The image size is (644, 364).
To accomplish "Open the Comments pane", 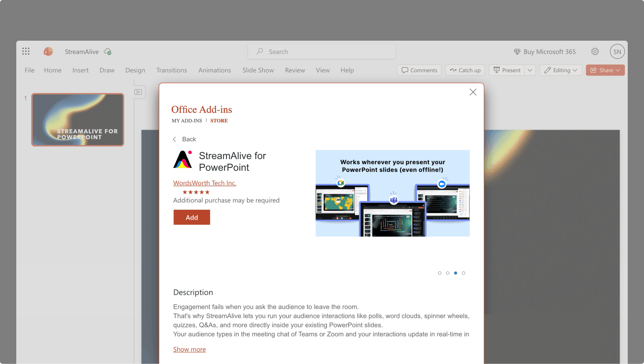I will click(419, 70).
